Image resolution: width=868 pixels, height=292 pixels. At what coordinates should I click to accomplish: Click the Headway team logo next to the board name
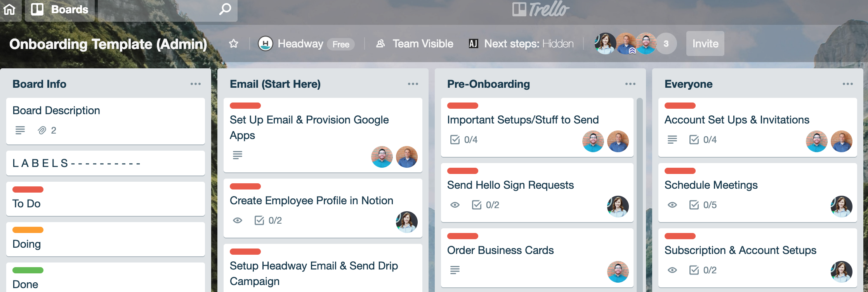pos(266,43)
